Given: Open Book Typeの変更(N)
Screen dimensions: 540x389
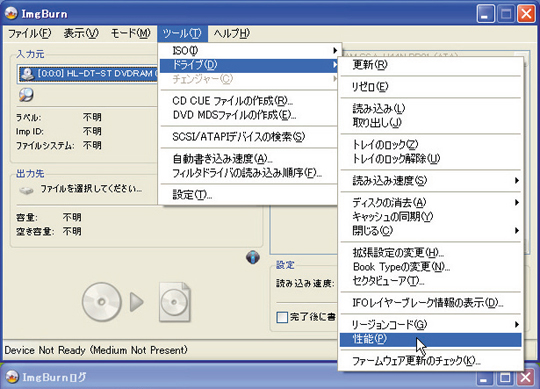Looking at the screenshot, I should pyautogui.click(x=430, y=267).
